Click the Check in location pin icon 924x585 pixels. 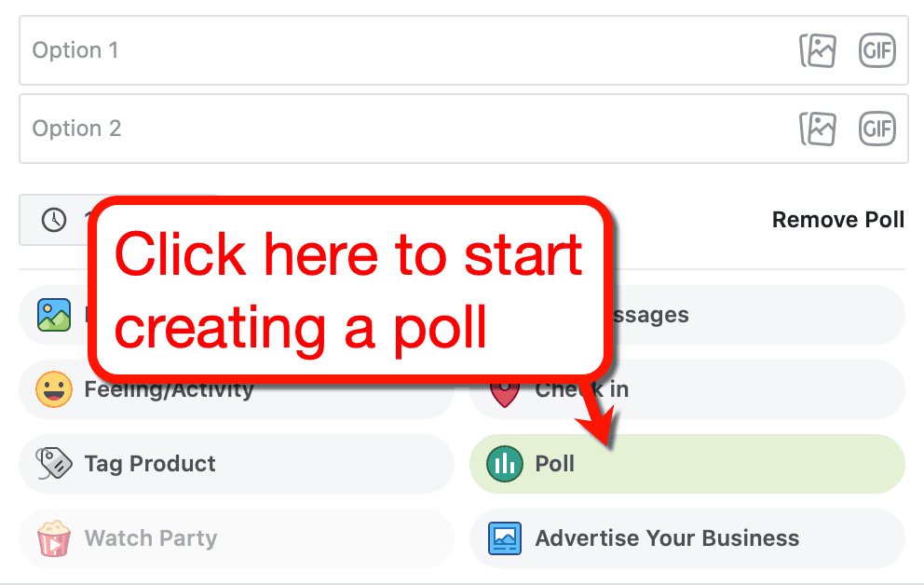[504, 389]
